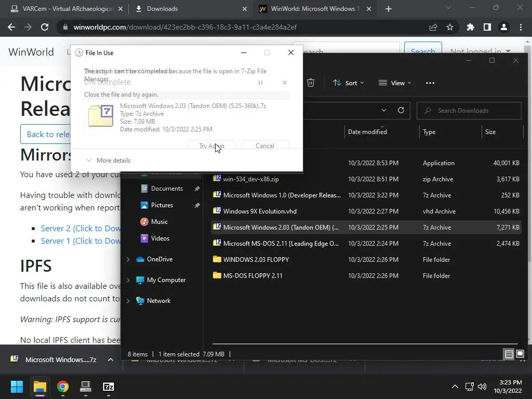Expand the Network tree node
532x399 pixels.
pyautogui.click(x=128, y=301)
